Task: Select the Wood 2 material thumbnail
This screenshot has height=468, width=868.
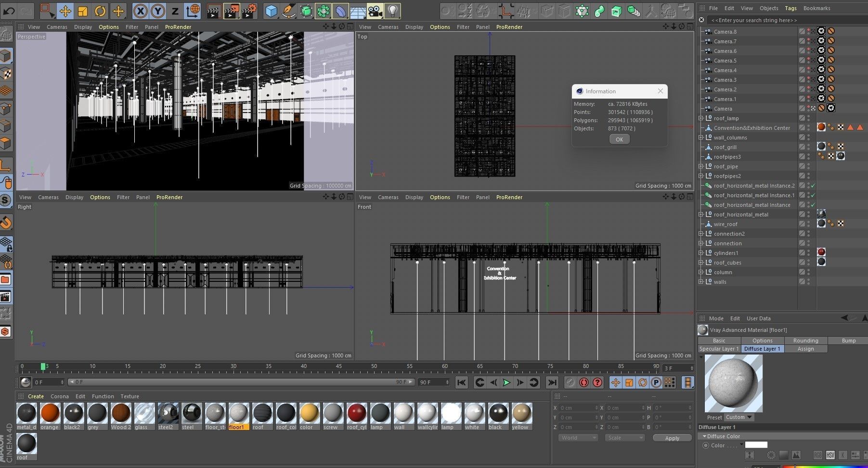Action: [x=120, y=417]
